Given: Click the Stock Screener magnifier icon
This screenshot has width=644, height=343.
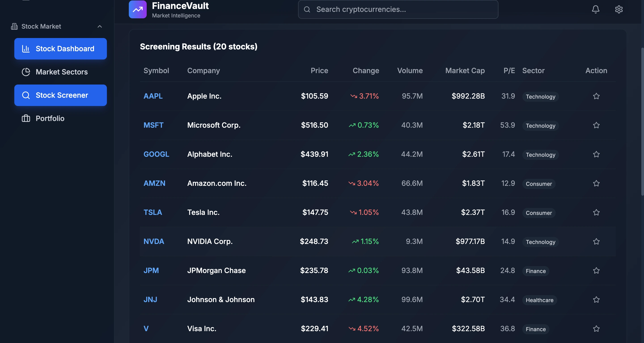Looking at the screenshot, I should (x=26, y=95).
